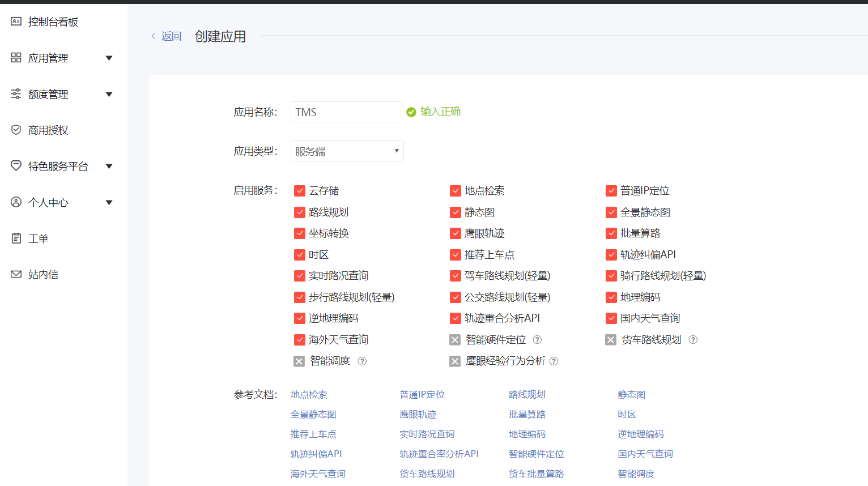Image resolution: width=868 pixels, height=486 pixels.
Task: Open 商用授权 in sidebar
Action: pos(48,130)
